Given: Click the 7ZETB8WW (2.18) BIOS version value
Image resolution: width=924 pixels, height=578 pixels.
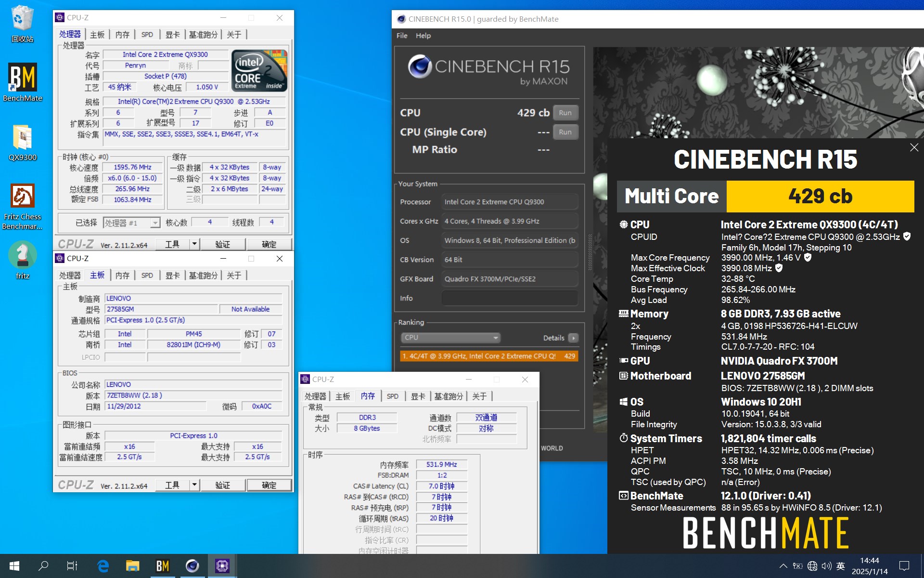Looking at the screenshot, I should (x=193, y=395).
